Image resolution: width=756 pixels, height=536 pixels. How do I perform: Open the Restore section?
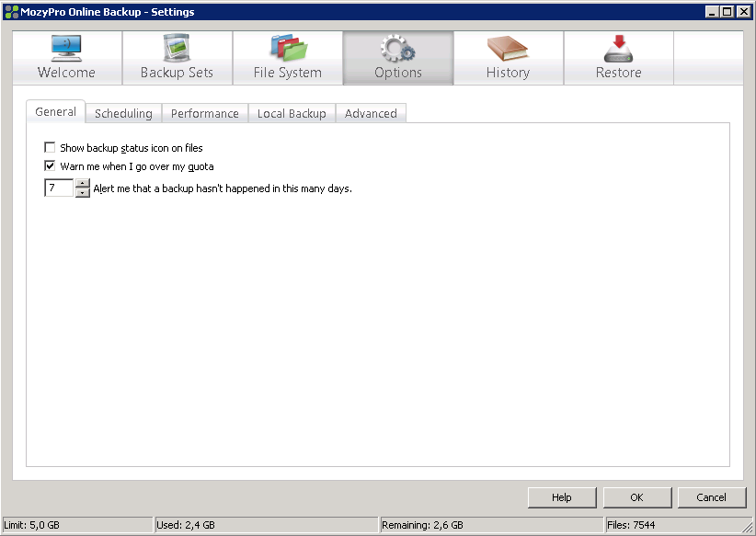[x=619, y=58]
